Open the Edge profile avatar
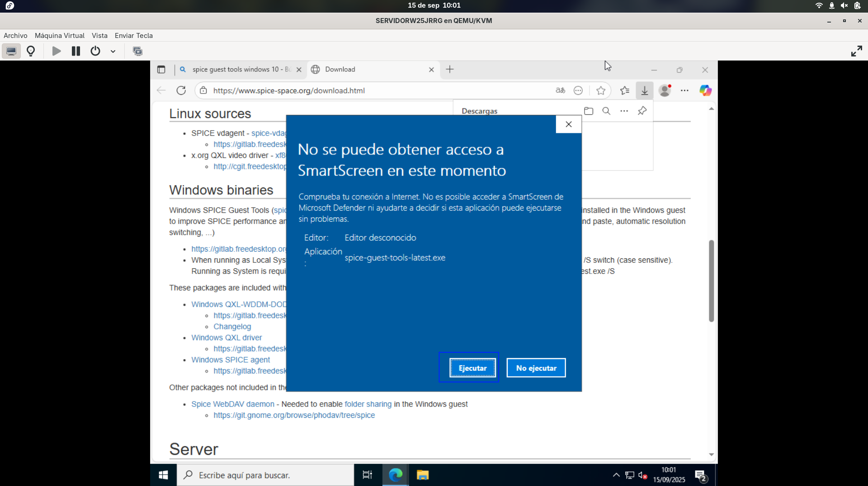This screenshot has width=868, height=486. 665,90
